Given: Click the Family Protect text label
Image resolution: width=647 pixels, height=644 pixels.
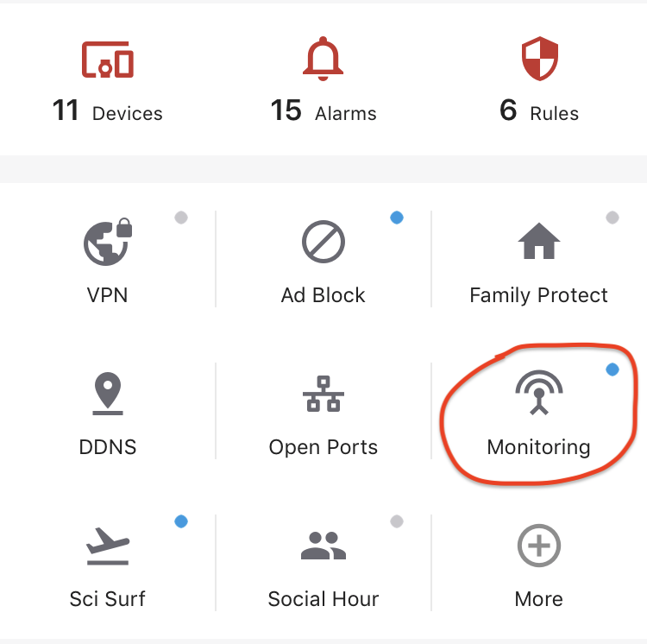Looking at the screenshot, I should [x=539, y=295].
